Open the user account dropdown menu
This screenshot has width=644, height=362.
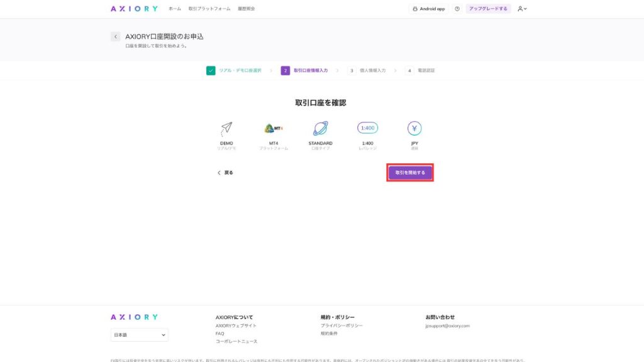pos(522,9)
